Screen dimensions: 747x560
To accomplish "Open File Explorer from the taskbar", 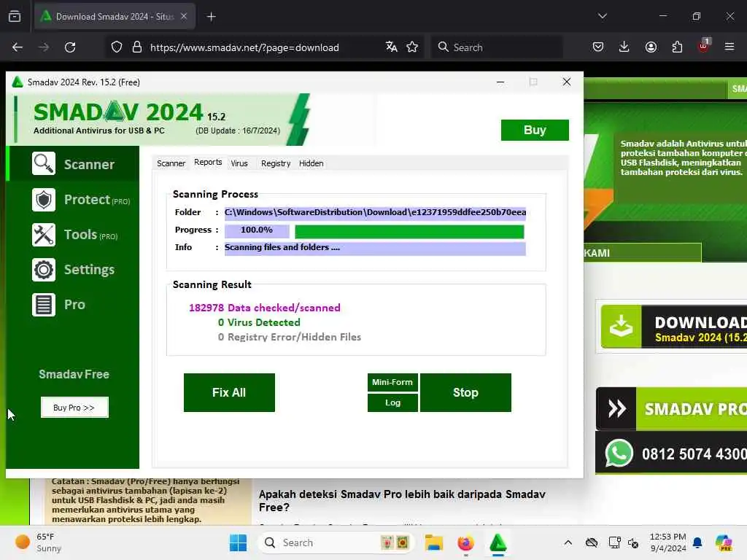I will pyautogui.click(x=434, y=542).
